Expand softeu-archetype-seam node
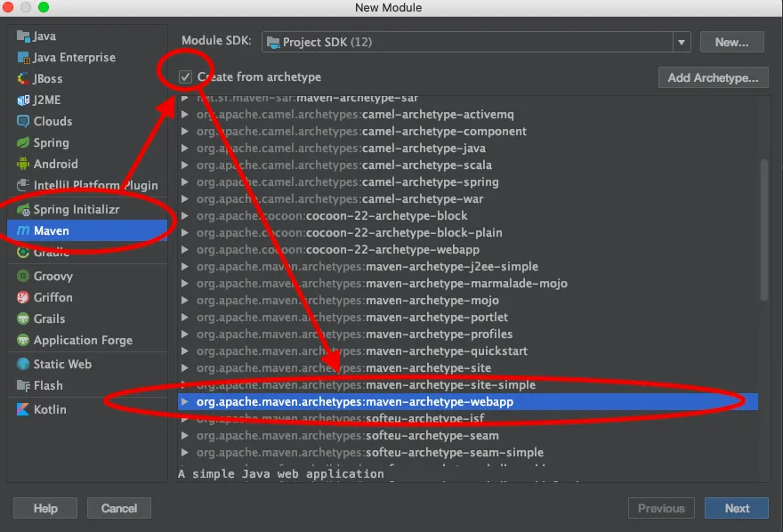Screen dimensions: 783x532 coord(185,436)
